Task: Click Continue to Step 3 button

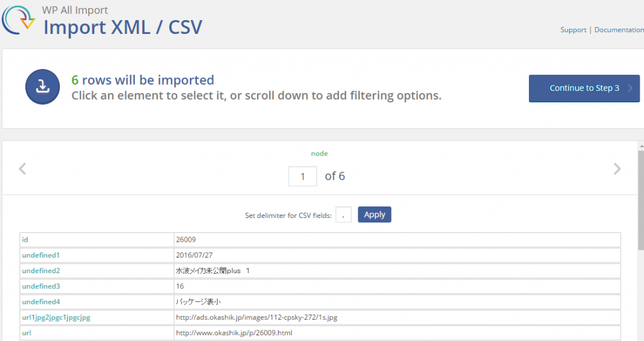Action: click(x=584, y=88)
